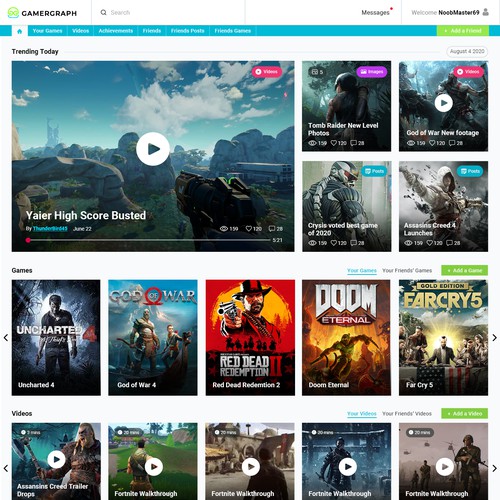Play the God of War New footage video
The height and width of the screenshot is (500, 500).
[443, 103]
